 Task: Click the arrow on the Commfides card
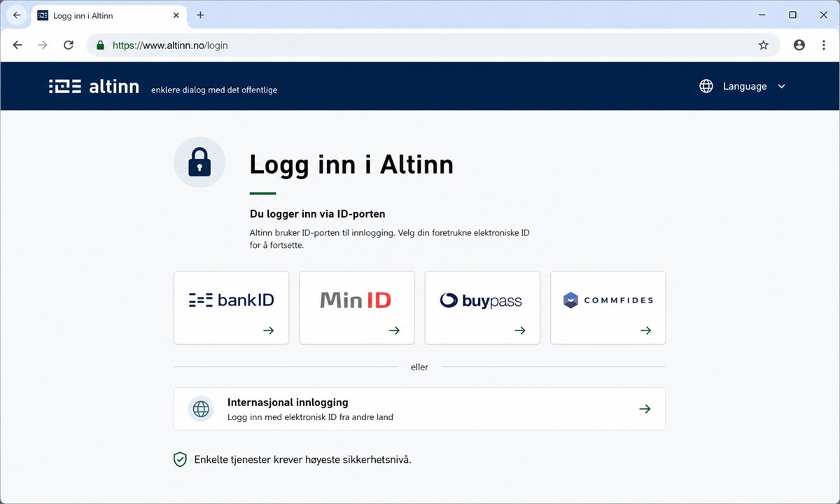pos(645,330)
